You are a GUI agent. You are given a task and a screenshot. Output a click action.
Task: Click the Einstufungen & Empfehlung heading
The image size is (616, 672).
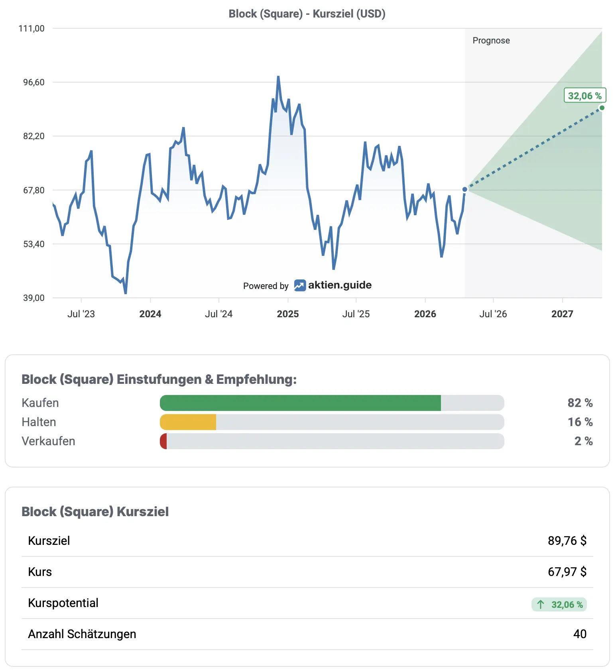(x=159, y=379)
